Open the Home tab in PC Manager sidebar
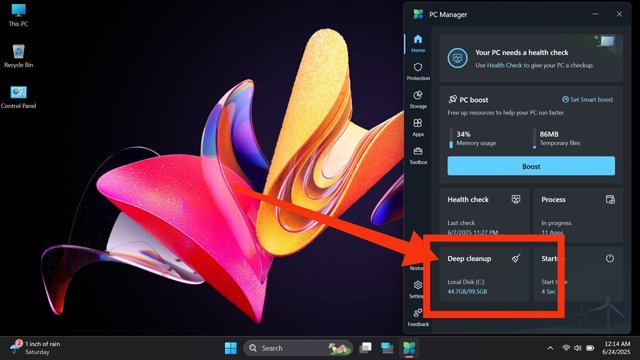 418,44
